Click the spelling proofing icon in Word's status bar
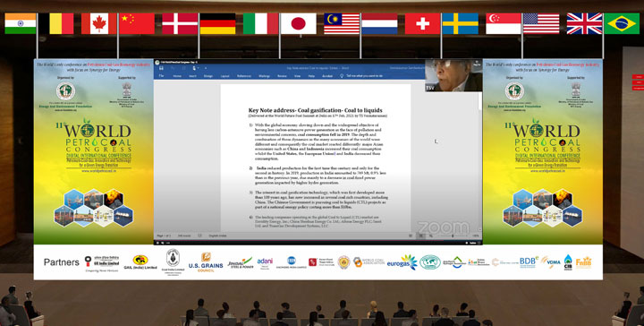Screen dimensions: 644x326 click(199, 236)
